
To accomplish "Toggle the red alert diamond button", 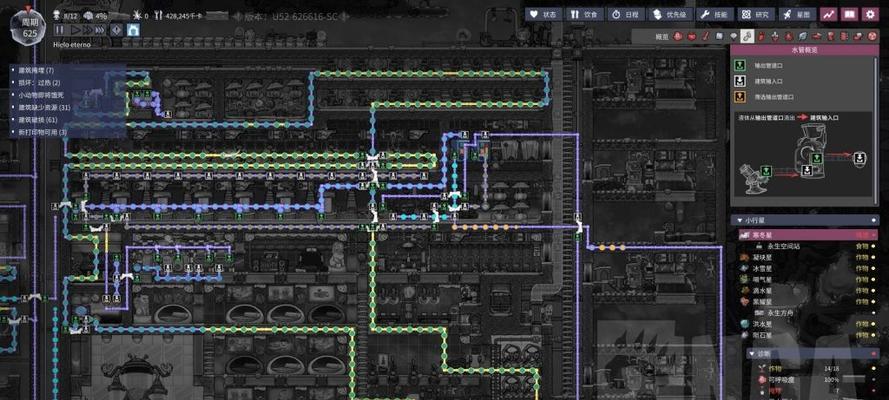I will point(116,29).
